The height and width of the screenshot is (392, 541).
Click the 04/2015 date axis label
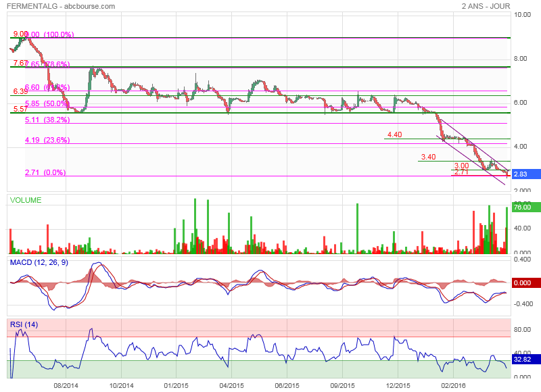pyautogui.click(x=231, y=385)
